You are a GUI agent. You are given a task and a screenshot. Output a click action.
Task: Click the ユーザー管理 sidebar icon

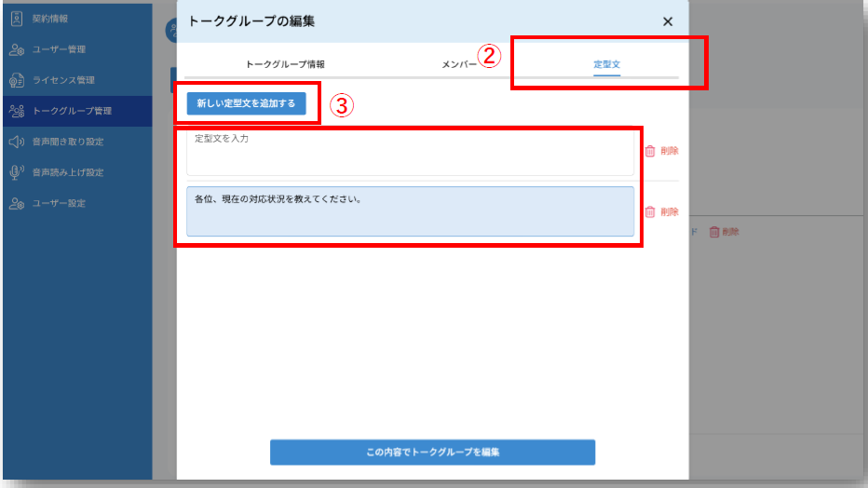(x=17, y=49)
